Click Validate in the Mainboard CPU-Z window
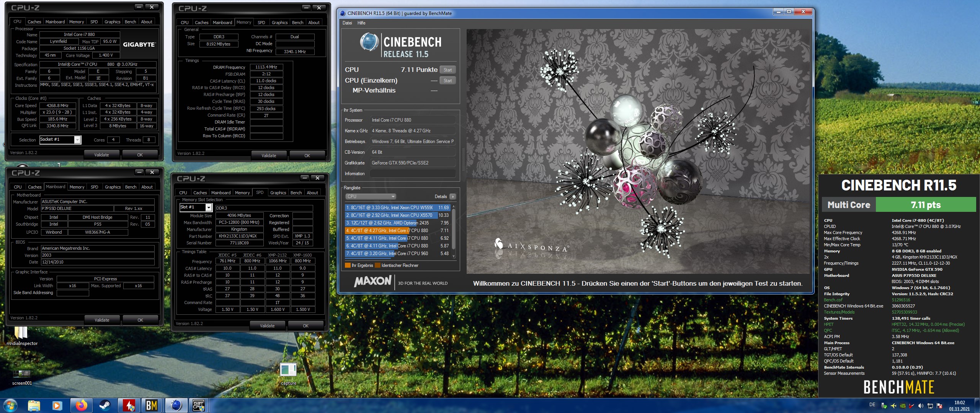Screen dimensions: 980x413 (102, 320)
